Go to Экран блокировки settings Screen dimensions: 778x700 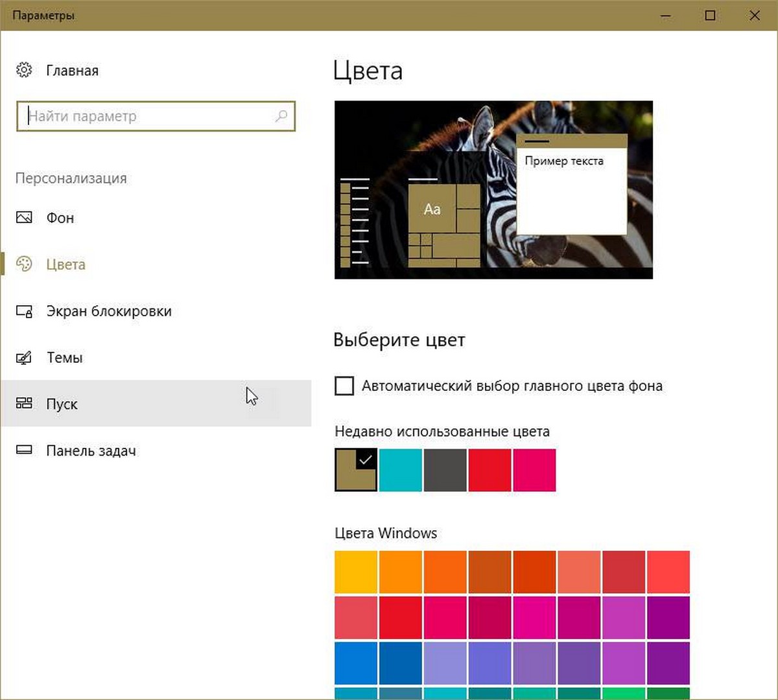156,311
